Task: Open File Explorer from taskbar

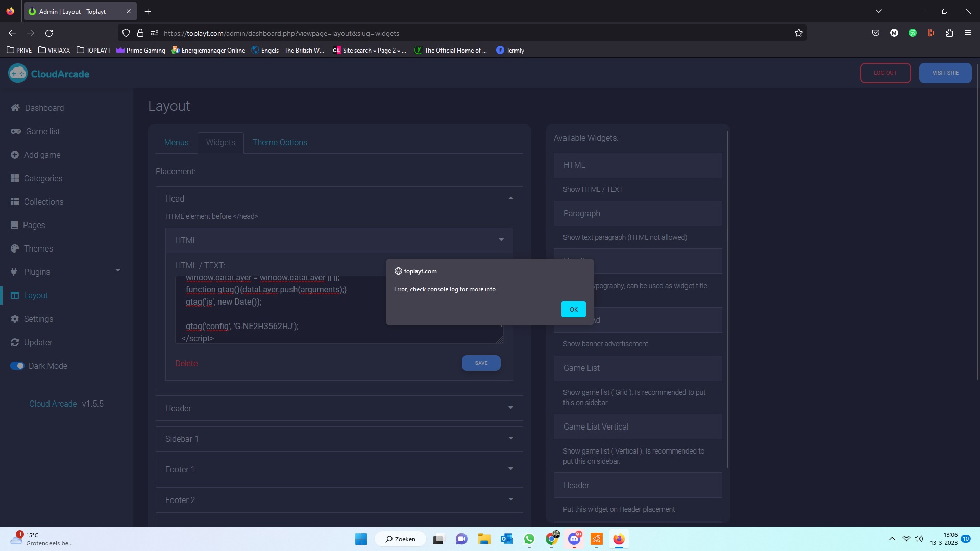Action: pyautogui.click(x=484, y=539)
